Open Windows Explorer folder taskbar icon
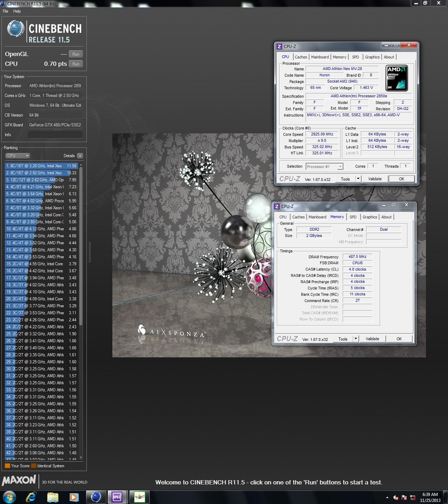This screenshot has width=448, height=504. pyautogui.click(x=52, y=497)
